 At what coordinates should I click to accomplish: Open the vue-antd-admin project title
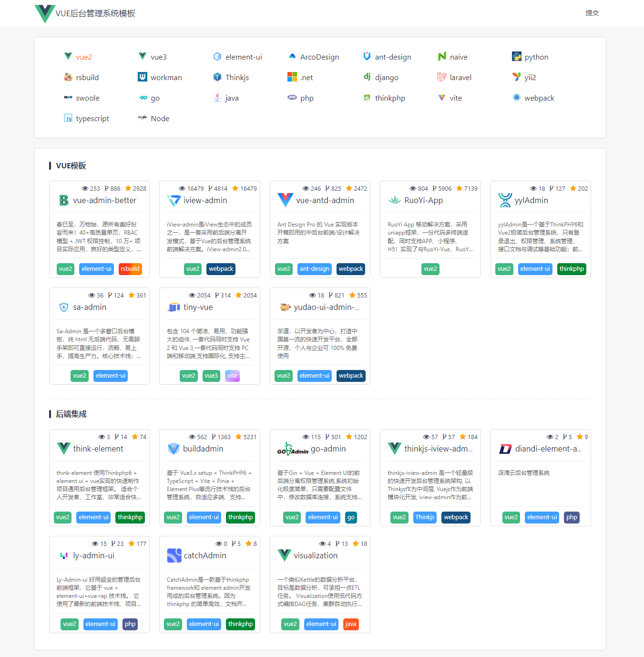coord(325,200)
